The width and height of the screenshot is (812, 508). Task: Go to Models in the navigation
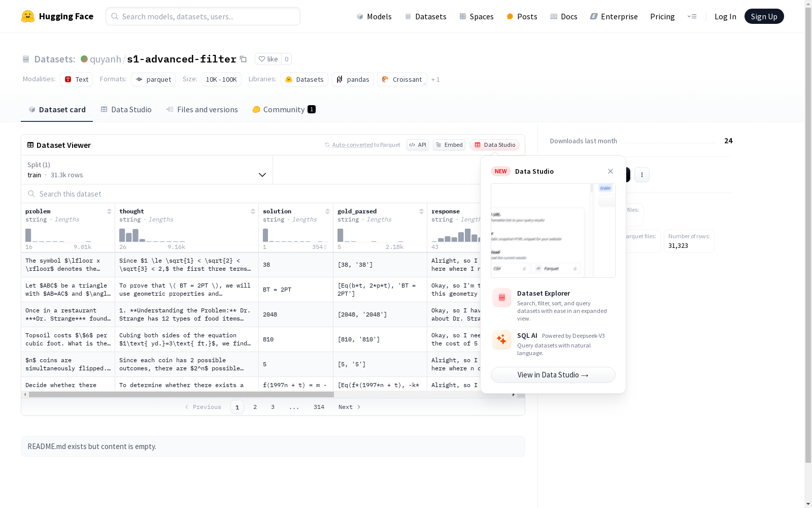[x=374, y=16]
